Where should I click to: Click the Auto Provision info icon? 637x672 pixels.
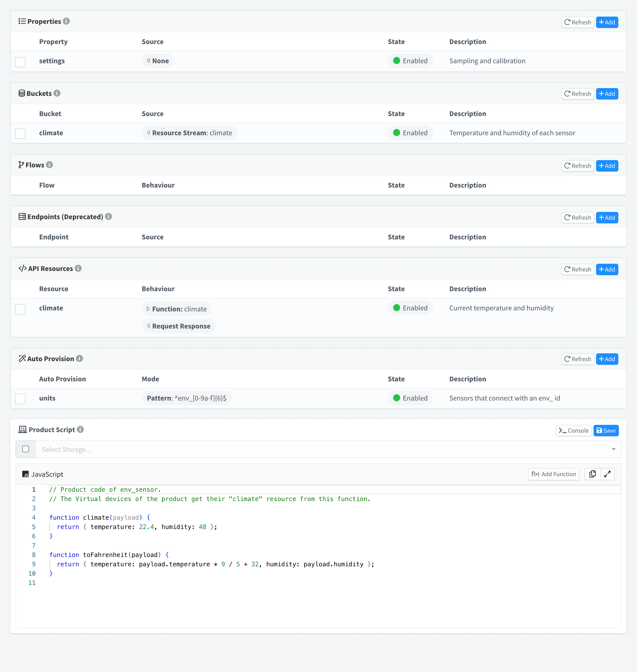tap(79, 359)
